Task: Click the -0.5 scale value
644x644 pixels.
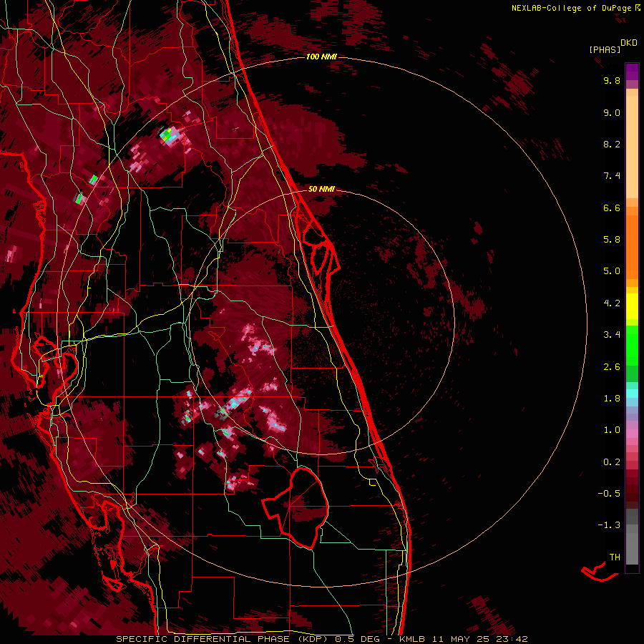Action: pyautogui.click(x=609, y=494)
